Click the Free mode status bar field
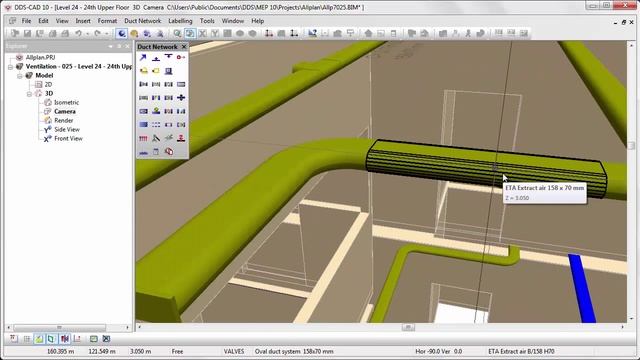The image size is (640, 360). point(177,351)
